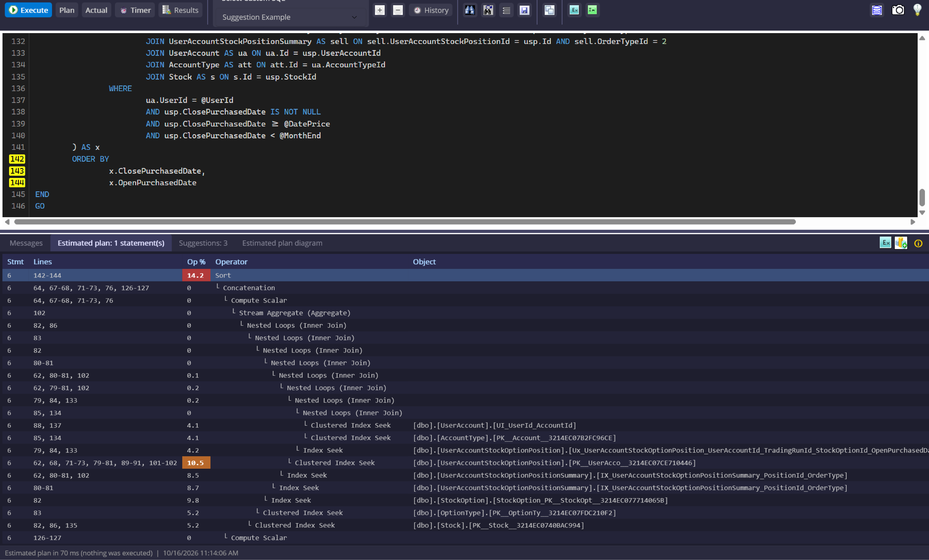Image resolution: width=929 pixels, height=560 pixels.
Task: Open the History button
Action: click(x=431, y=10)
